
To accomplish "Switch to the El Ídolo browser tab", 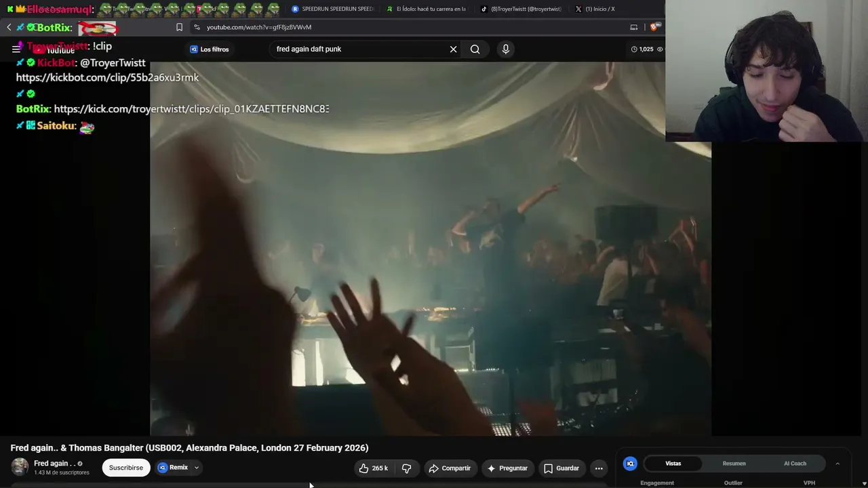I will (427, 9).
